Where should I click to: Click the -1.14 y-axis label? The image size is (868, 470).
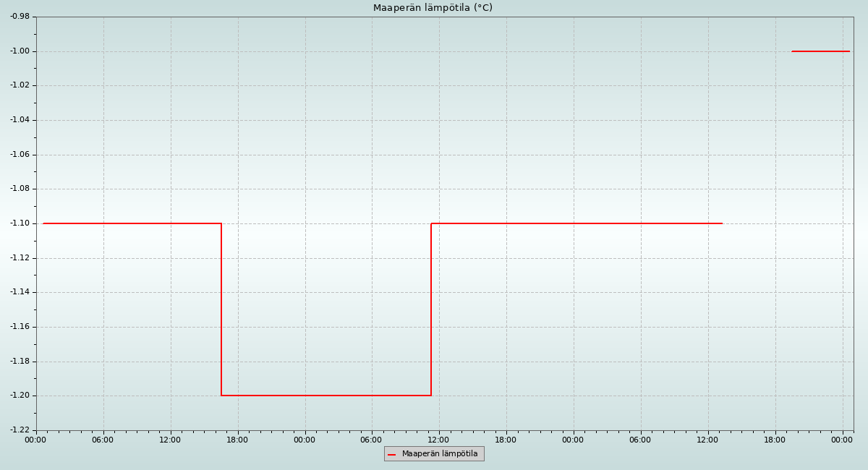pyautogui.click(x=20, y=292)
